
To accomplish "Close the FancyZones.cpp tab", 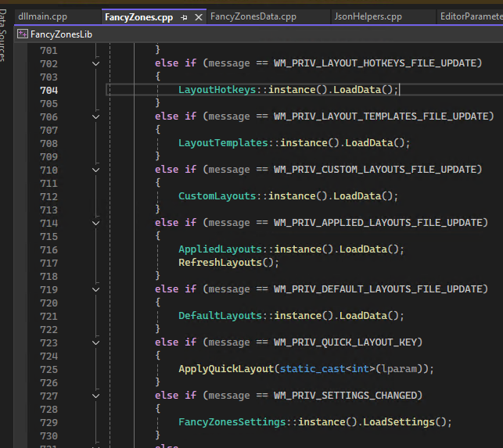I will pos(199,16).
